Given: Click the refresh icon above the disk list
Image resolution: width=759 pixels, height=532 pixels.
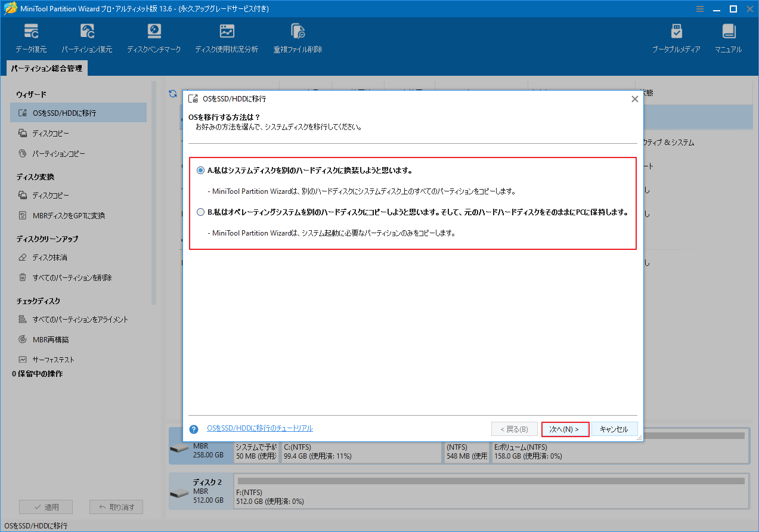Looking at the screenshot, I should tap(172, 94).
